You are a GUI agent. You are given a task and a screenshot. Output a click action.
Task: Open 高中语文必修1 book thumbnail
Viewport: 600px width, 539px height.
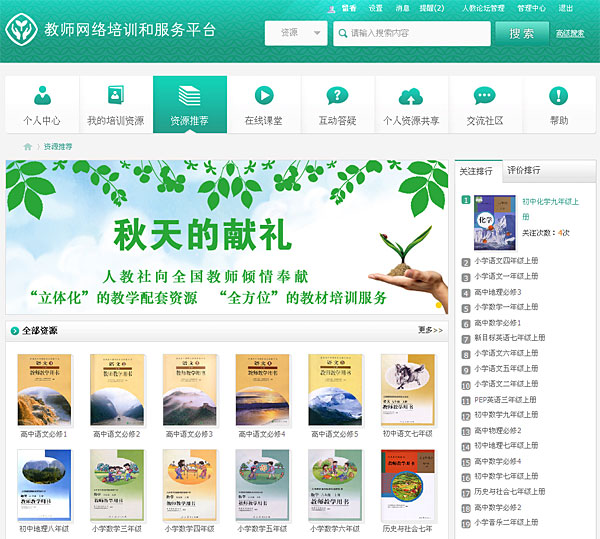click(44, 390)
